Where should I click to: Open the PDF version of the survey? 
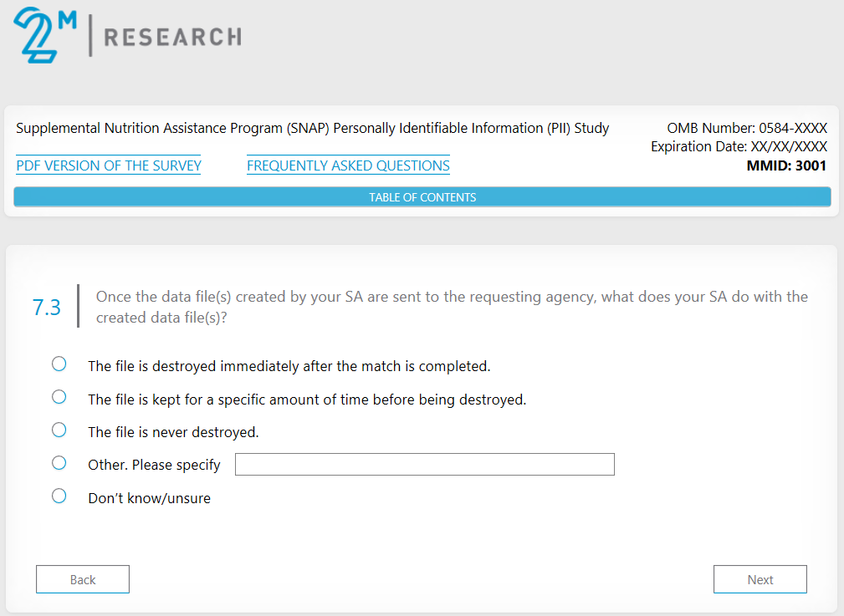point(109,165)
